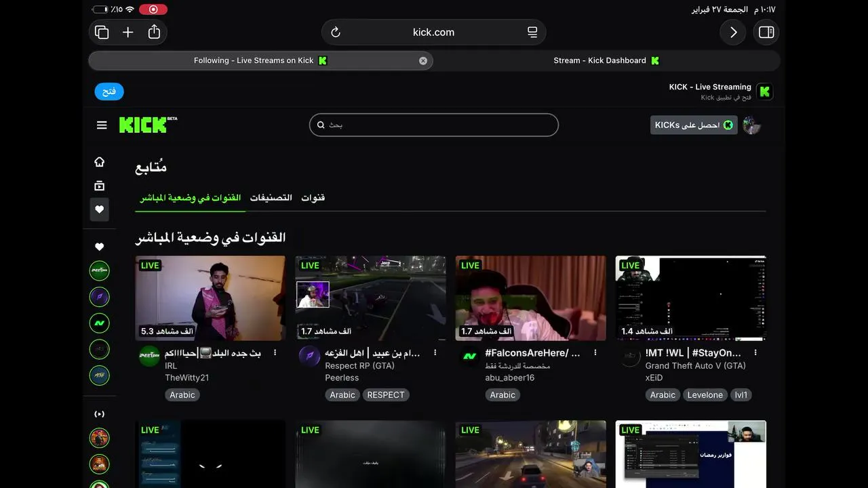Open the user profile avatar
868x488 pixels.
coord(751,125)
